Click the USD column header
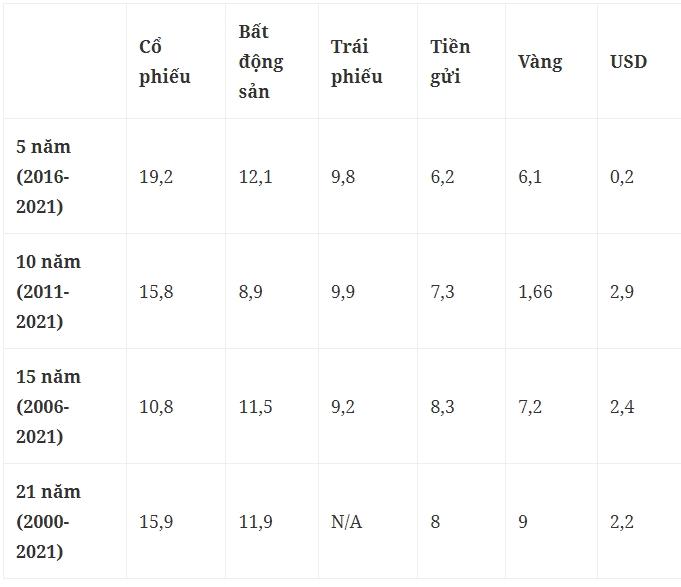This screenshot has height=587, width=681. click(628, 62)
